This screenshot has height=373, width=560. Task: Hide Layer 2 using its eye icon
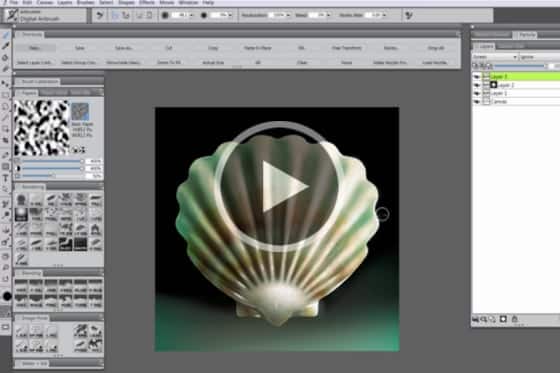coord(477,85)
